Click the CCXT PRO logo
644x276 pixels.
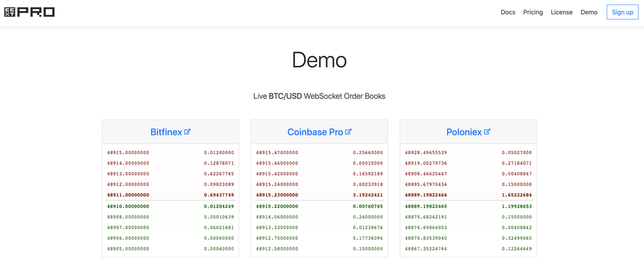(29, 12)
